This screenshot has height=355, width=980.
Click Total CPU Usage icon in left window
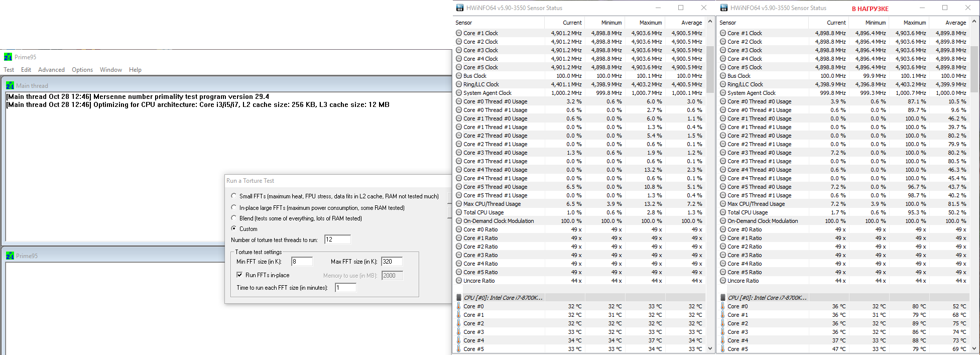point(459,212)
